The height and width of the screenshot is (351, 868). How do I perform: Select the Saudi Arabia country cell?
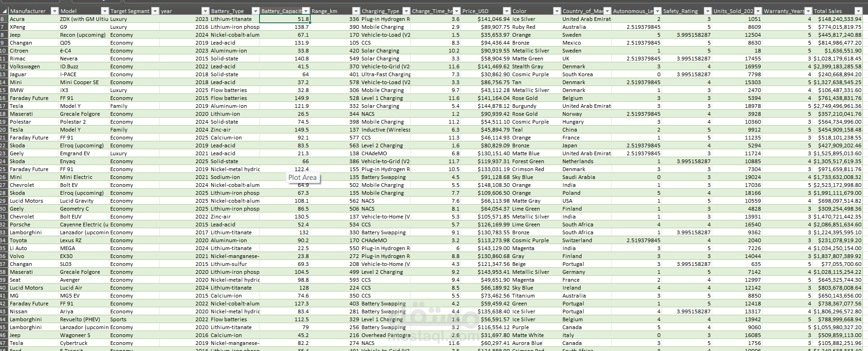click(x=586, y=177)
